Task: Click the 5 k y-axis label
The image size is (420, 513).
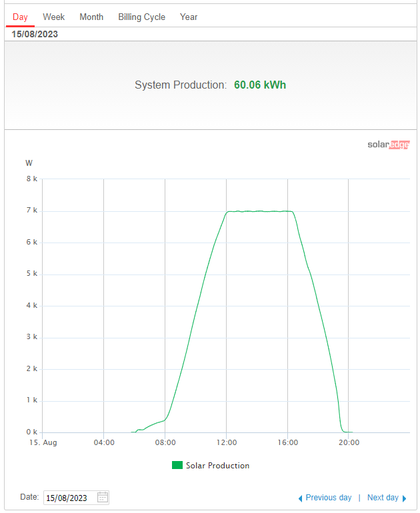Action: point(32,273)
